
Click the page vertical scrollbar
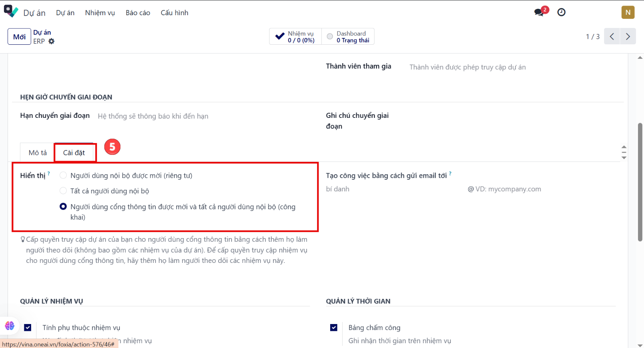pyautogui.click(x=640, y=180)
